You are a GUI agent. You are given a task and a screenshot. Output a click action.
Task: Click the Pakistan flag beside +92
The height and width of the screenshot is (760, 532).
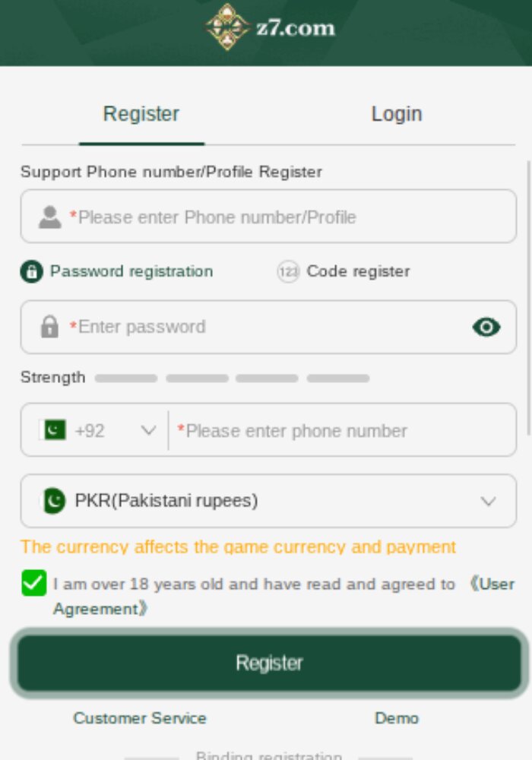point(54,430)
